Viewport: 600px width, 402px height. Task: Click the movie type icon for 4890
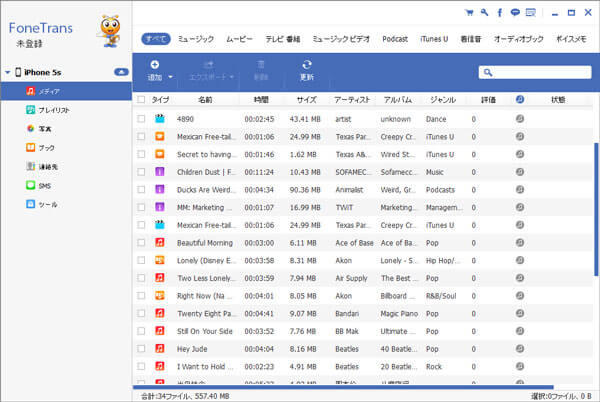tap(160, 119)
